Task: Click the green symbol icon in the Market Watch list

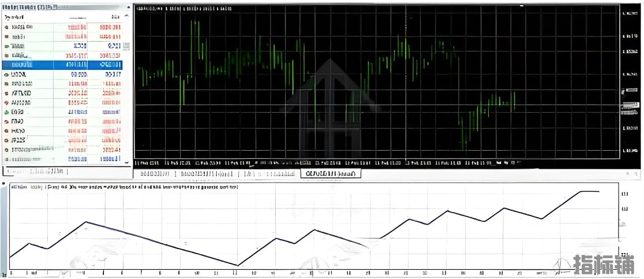Action: [6, 111]
